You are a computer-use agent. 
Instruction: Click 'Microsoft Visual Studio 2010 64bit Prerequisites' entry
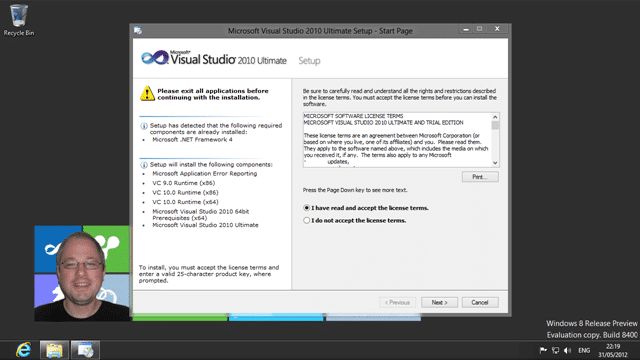(x=200, y=215)
